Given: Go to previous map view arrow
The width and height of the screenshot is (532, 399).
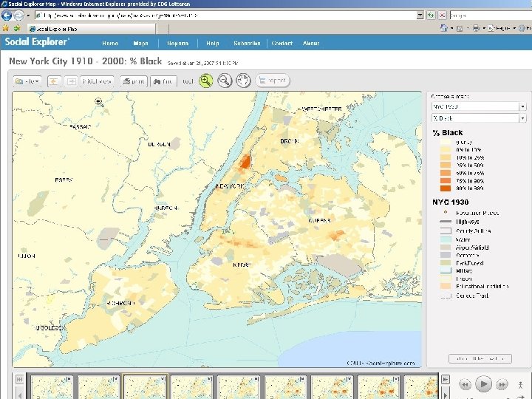Looking at the screenshot, I should coord(54,81).
